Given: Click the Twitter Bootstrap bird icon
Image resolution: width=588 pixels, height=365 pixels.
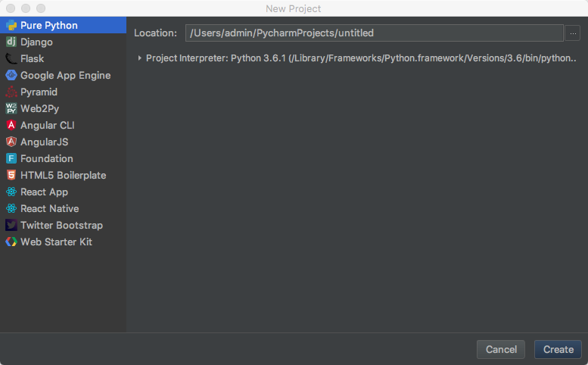Looking at the screenshot, I should point(11,225).
